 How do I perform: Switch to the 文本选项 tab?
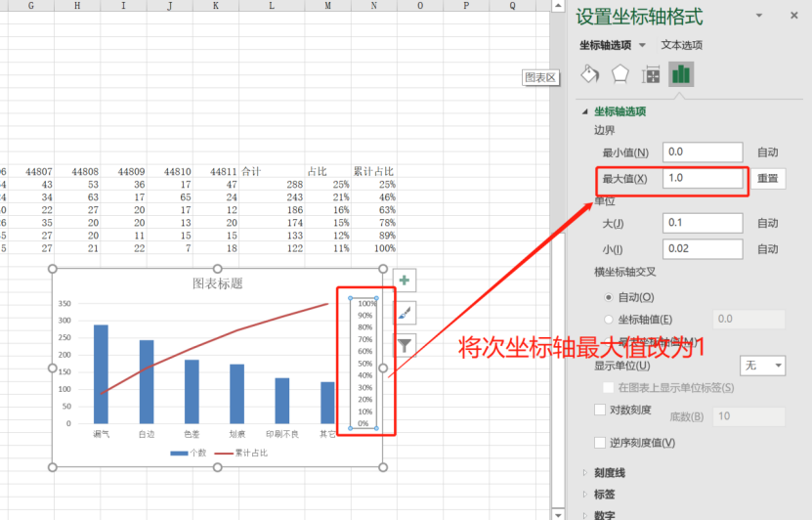(x=681, y=45)
